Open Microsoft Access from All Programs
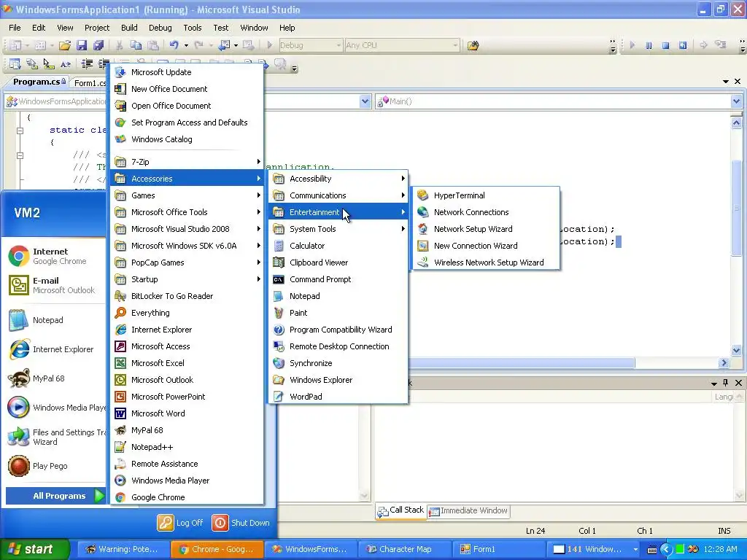The image size is (747, 560). click(x=187, y=346)
